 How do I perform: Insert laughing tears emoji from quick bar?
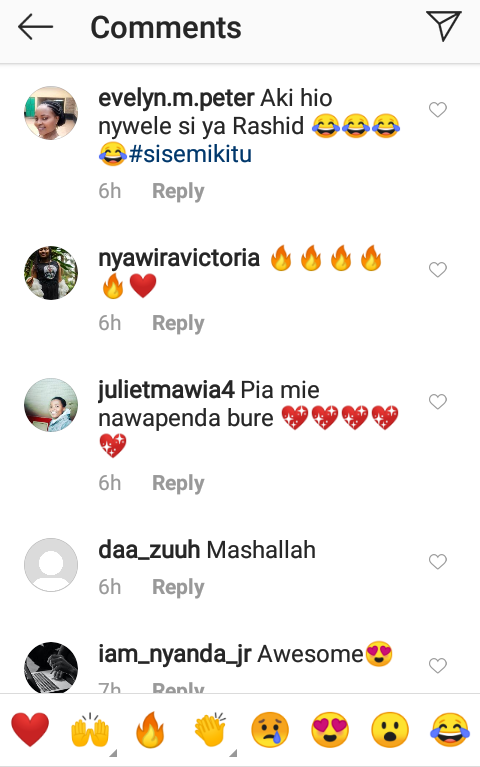[450, 729]
